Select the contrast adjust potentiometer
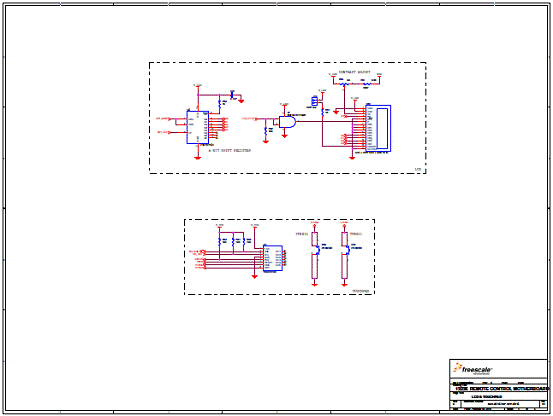The height and width of the screenshot is (416, 553). click(x=344, y=84)
